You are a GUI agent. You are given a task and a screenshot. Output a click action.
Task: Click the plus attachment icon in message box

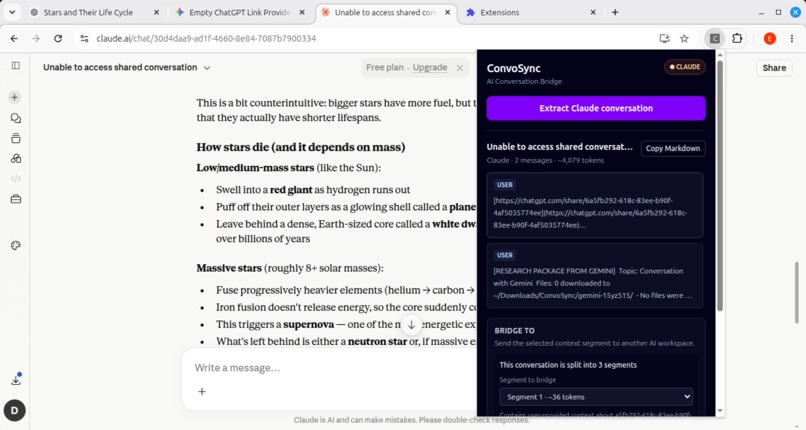[x=202, y=392]
